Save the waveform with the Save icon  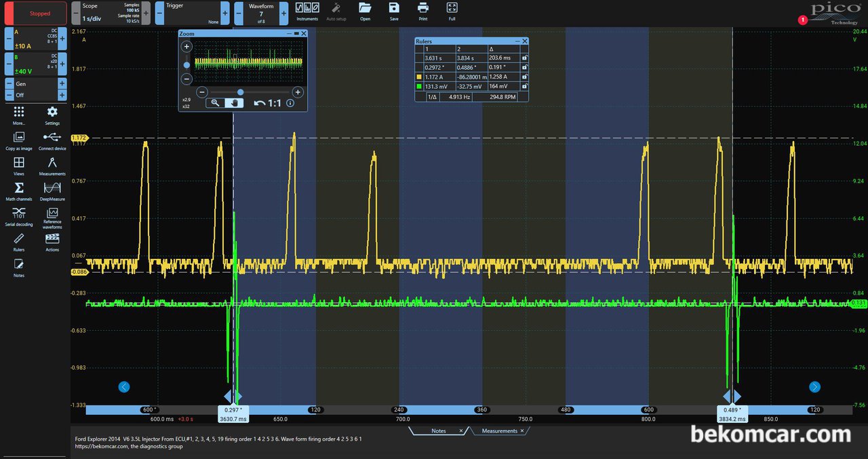tap(394, 12)
